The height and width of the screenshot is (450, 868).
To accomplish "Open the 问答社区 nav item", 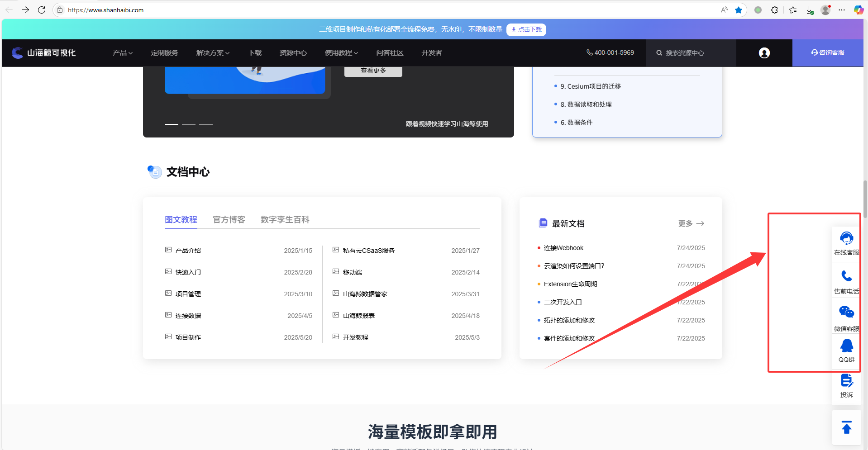I will [x=390, y=53].
